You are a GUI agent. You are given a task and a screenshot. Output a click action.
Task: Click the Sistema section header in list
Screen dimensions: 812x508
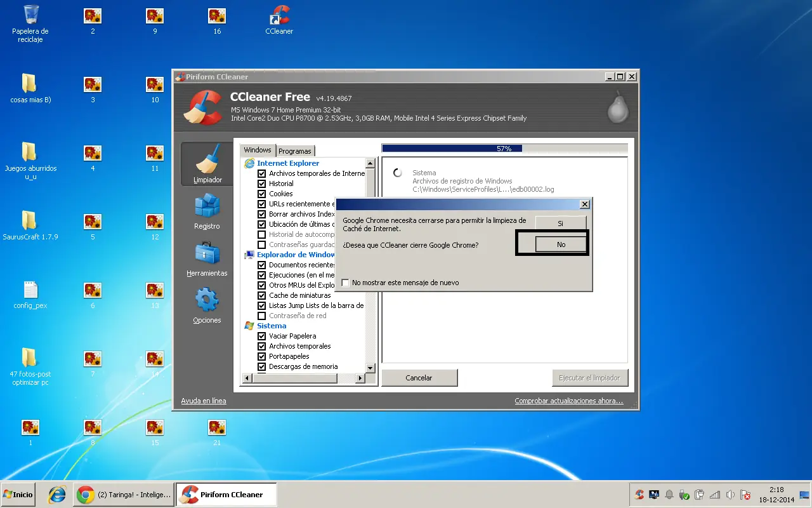272,326
